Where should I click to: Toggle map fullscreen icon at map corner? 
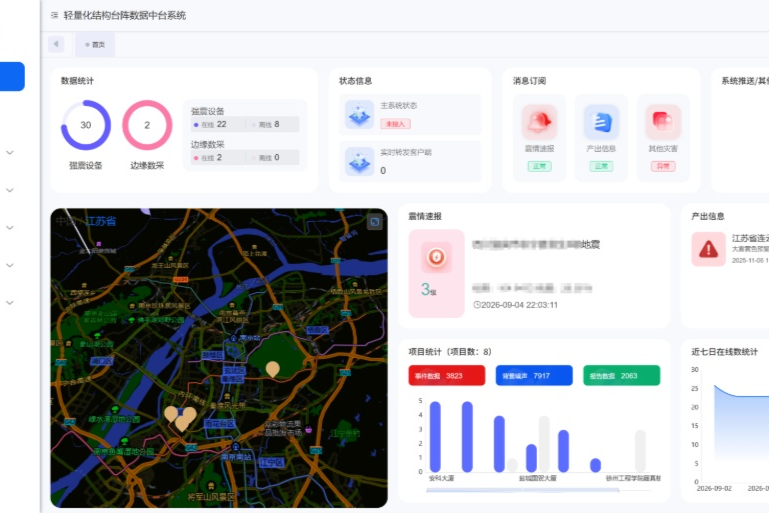point(375,222)
